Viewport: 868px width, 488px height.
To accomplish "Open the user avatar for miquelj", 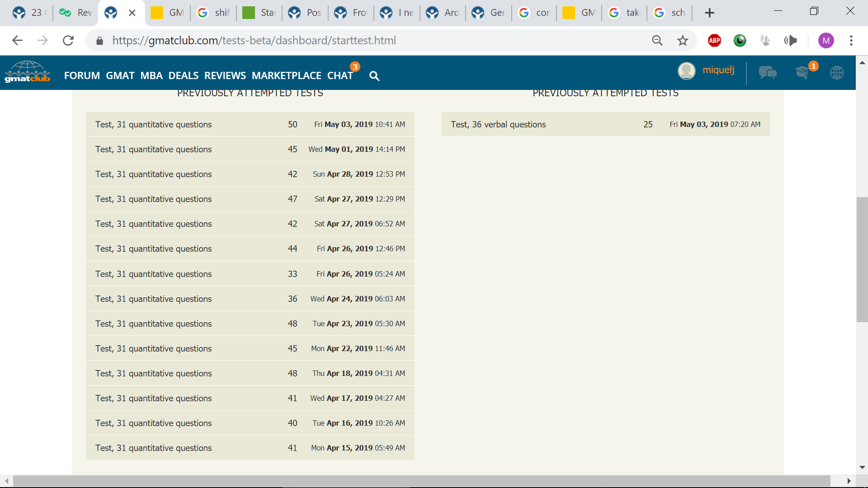I will click(x=686, y=71).
